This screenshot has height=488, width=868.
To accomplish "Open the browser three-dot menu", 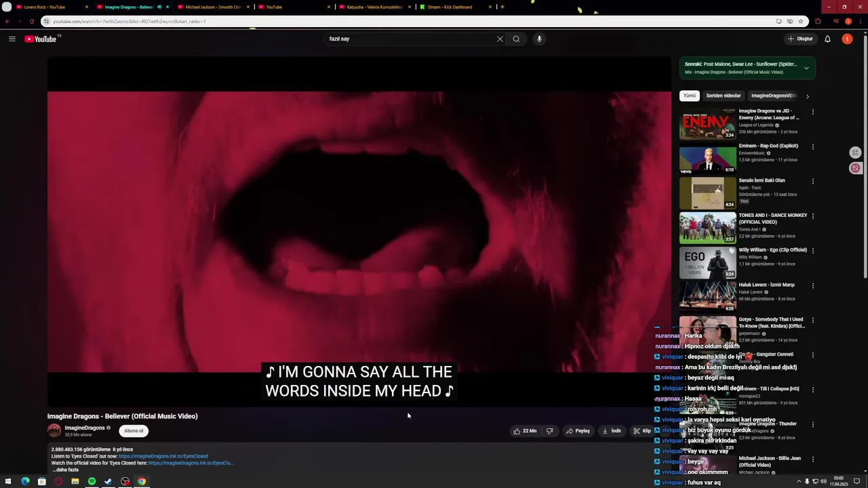I will [861, 21].
